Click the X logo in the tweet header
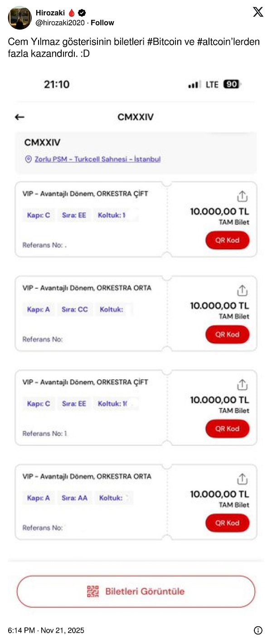Screen dimensions: 272x644 (257, 12)
